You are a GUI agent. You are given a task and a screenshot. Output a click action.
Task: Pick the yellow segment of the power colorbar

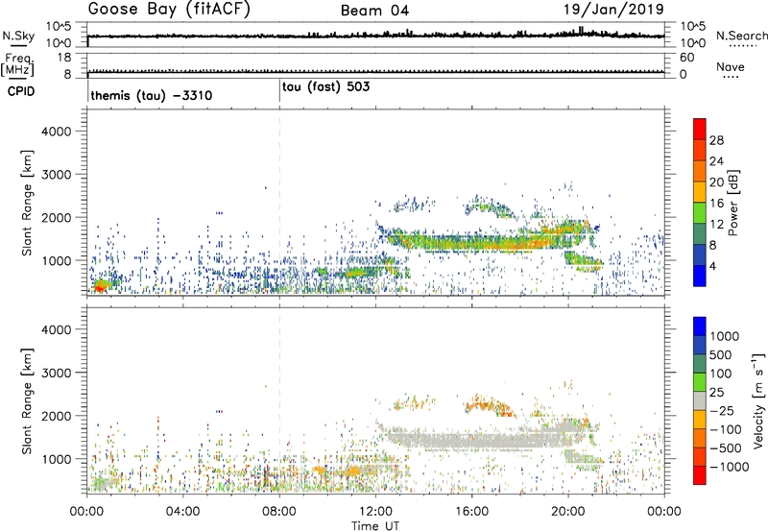click(x=700, y=191)
